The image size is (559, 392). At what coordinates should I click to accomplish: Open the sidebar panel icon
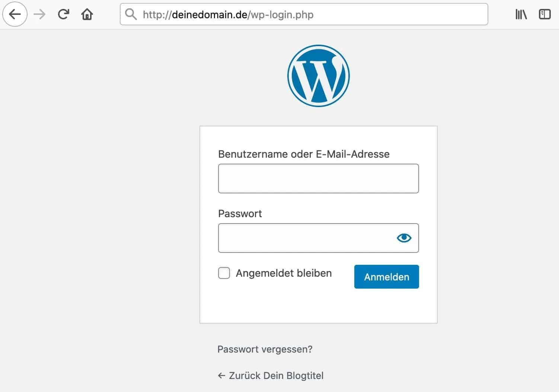click(545, 15)
